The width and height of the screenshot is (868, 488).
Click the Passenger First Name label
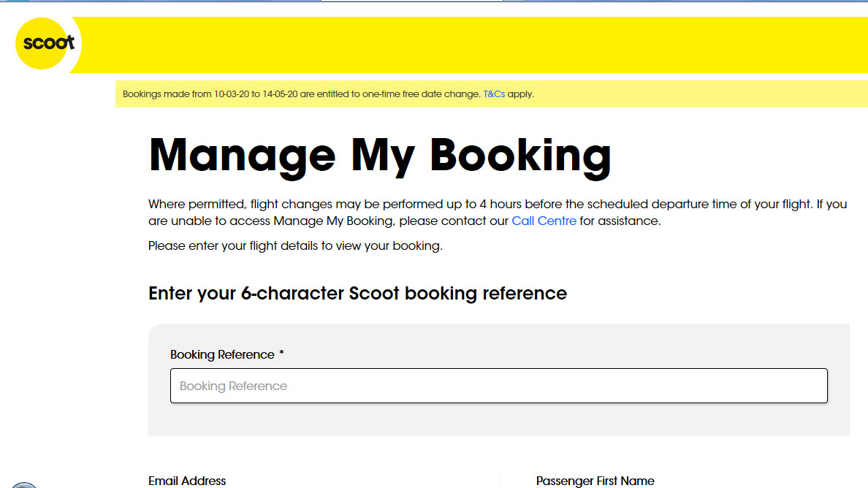pyautogui.click(x=595, y=481)
